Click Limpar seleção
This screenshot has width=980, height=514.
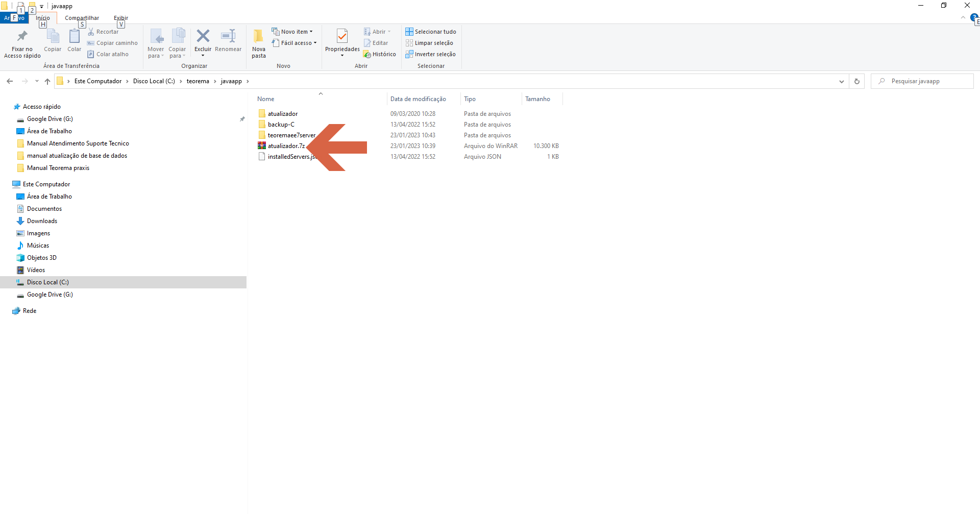click(429, 43)
